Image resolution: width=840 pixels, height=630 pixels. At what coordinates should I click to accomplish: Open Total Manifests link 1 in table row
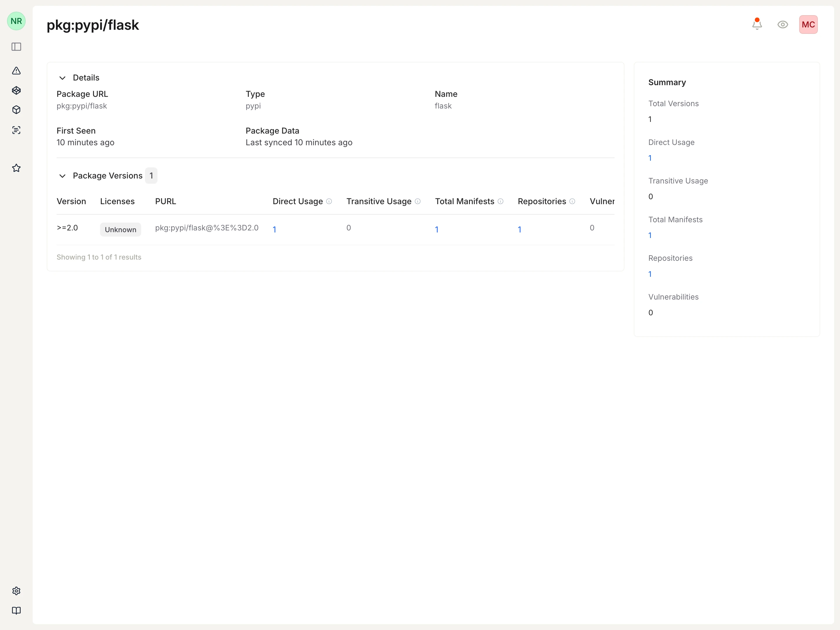click(437, 229)
